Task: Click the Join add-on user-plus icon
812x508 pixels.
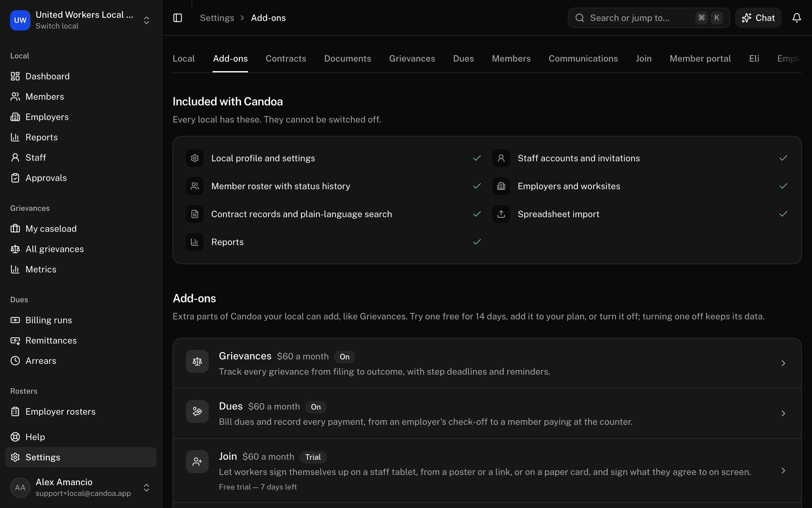Action: (197, 462)
